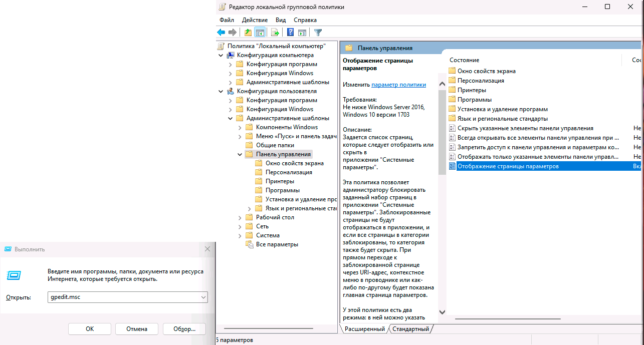
Task: Click icon of selected 'Отображение страницы параметров' row
Action: pos(452,166)
